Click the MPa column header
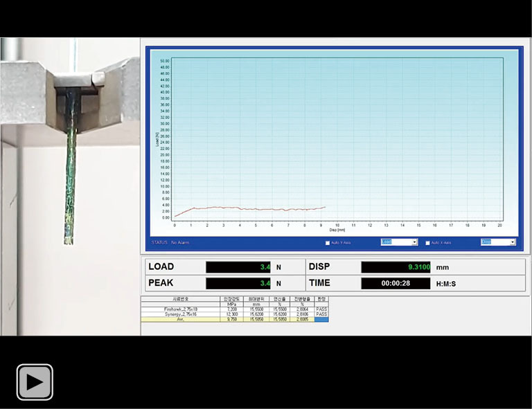This screenshot has height=409, width=532. [232, 303]
